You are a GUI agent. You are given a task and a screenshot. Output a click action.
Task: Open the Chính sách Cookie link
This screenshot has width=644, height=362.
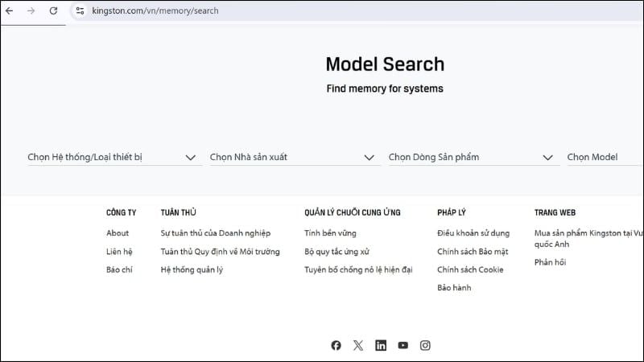[470, 270]
